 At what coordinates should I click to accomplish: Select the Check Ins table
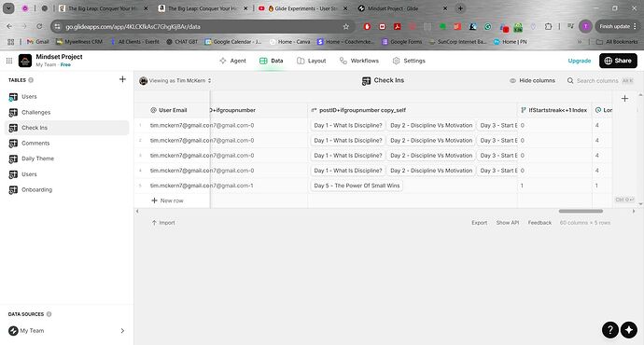pyautogui.click(x=66, y=128)
